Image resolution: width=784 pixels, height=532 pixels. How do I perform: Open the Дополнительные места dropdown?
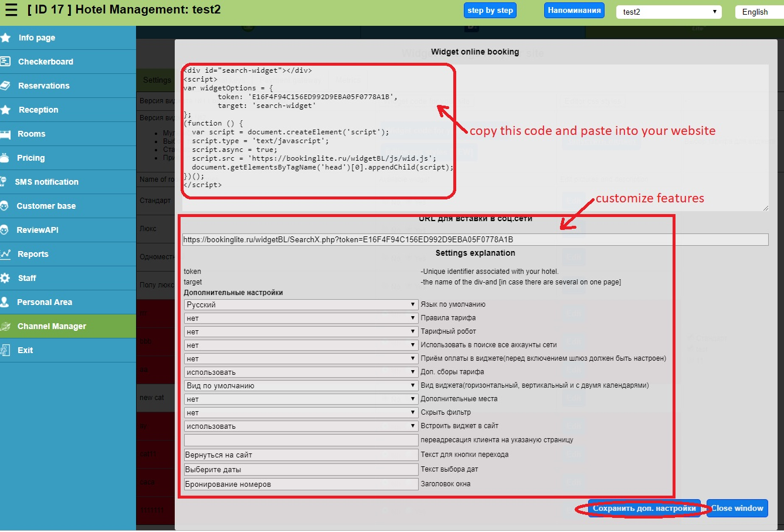301,399
